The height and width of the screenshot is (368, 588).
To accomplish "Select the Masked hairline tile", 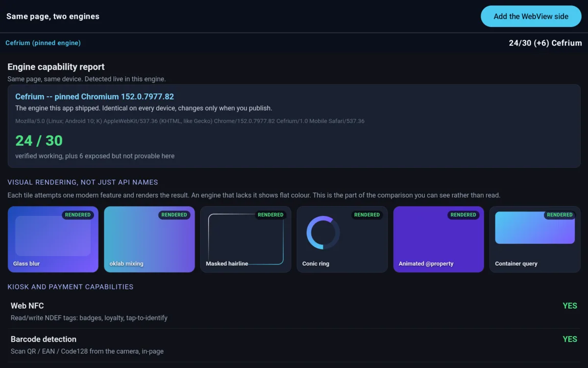I will pos(246,239).
